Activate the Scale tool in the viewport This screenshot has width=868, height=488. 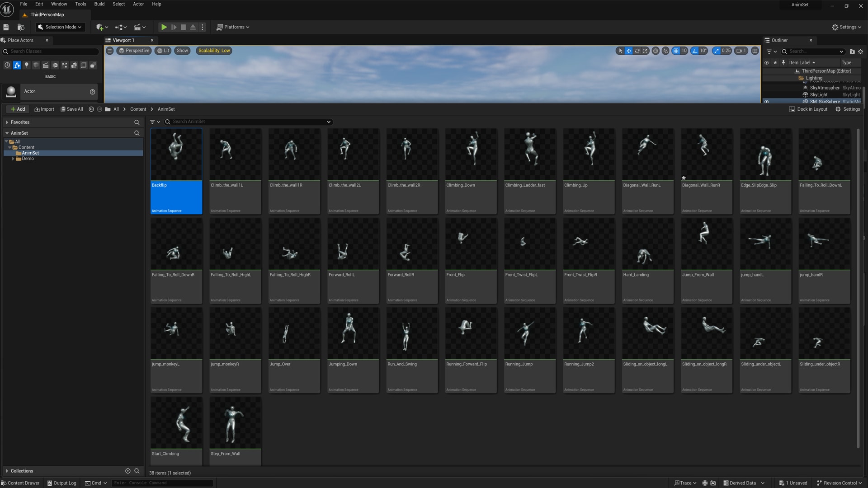tap(646, 51)
